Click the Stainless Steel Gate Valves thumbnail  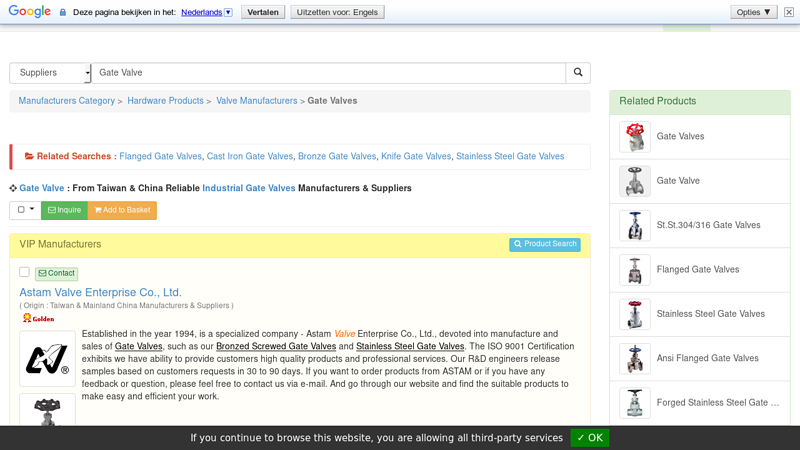tap(635, 314)
